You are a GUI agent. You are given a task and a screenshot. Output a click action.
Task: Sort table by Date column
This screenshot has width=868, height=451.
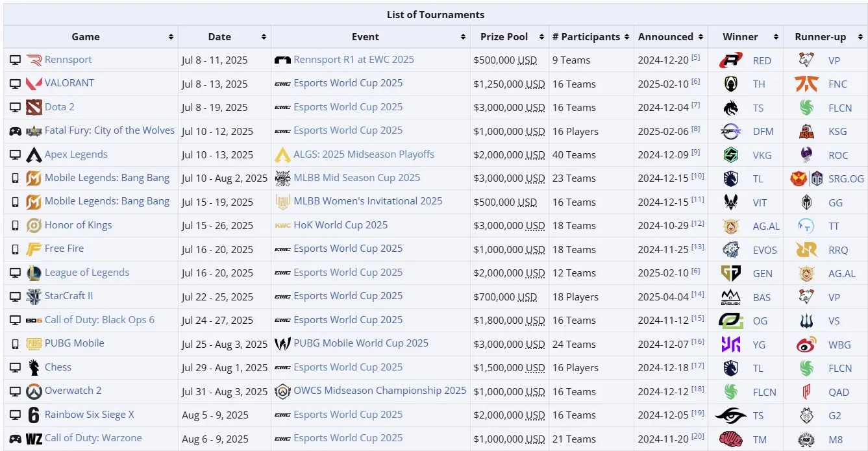[x=264, y=37]
